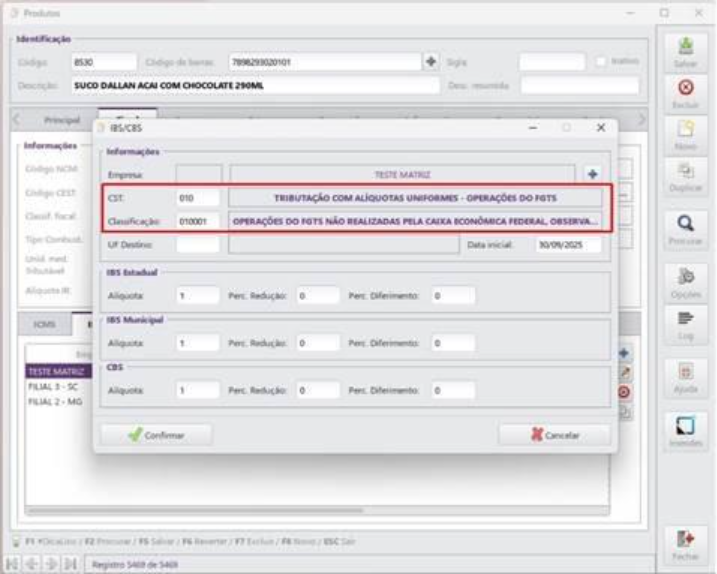
Task: Switch to the Principal tab
Action: point(62,120)
